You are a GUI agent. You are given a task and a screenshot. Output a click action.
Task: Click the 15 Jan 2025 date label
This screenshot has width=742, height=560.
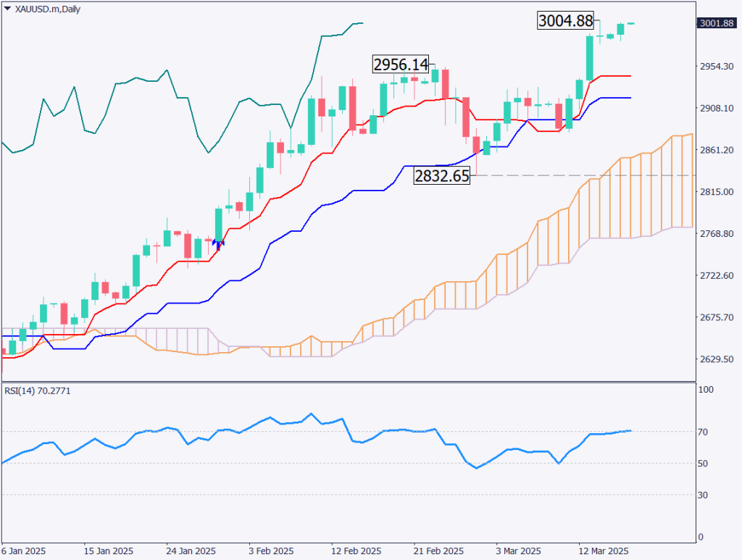point(109,551)
